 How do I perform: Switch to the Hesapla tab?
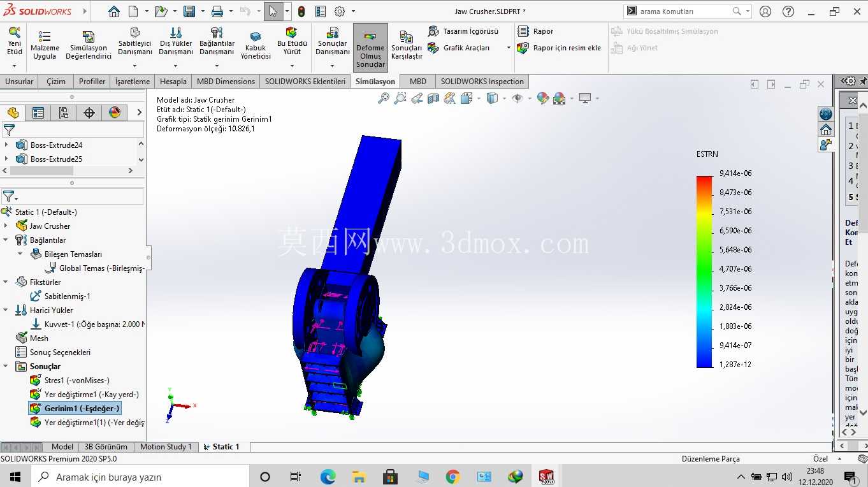pyautogui.click(x=173, y=82)
